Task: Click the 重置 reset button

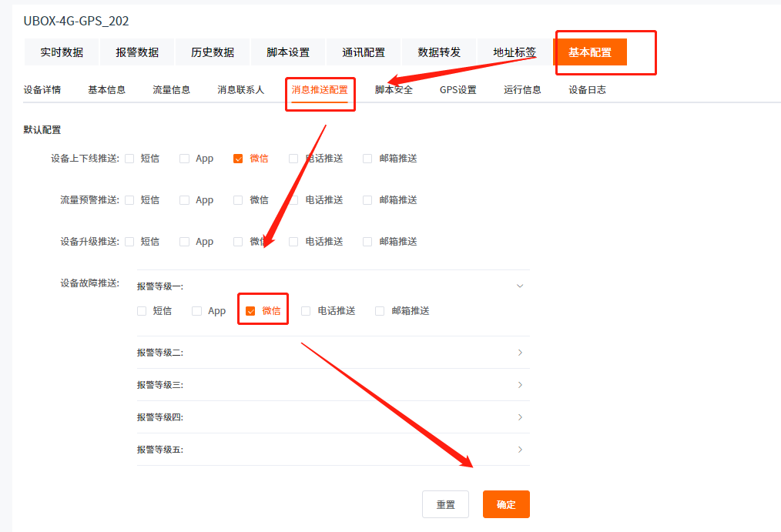Action: tap(446, 505)
